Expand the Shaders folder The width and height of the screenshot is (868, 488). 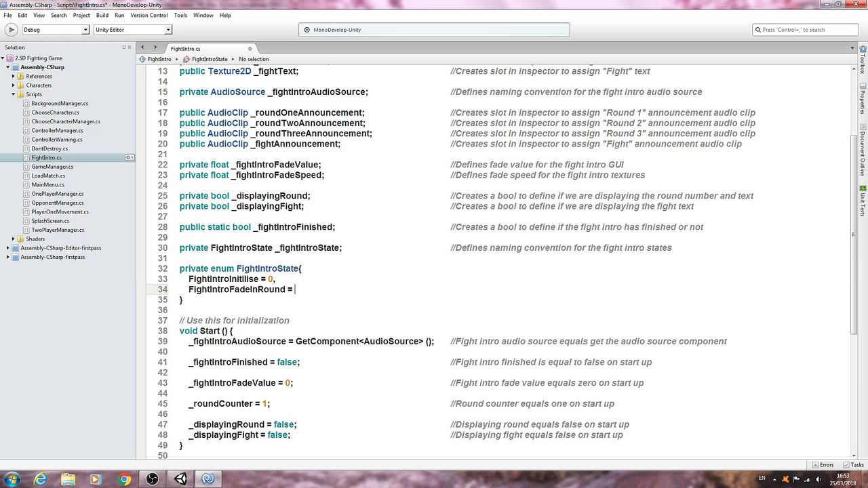(x=13, y=239)
